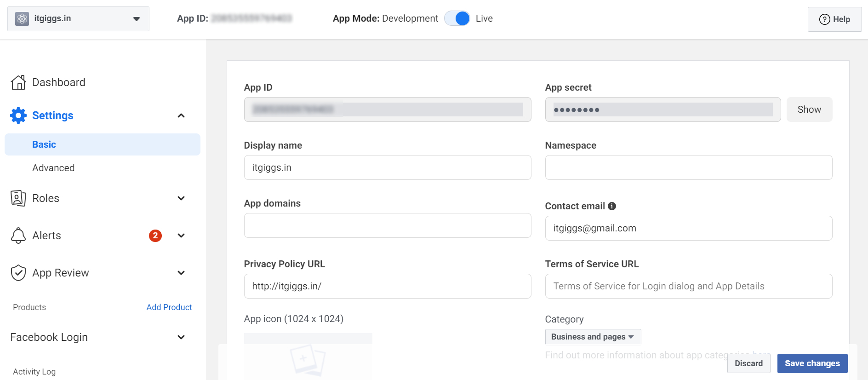Click the Add Product link
This screenshot has width=868, height=380.
(169, 307)
